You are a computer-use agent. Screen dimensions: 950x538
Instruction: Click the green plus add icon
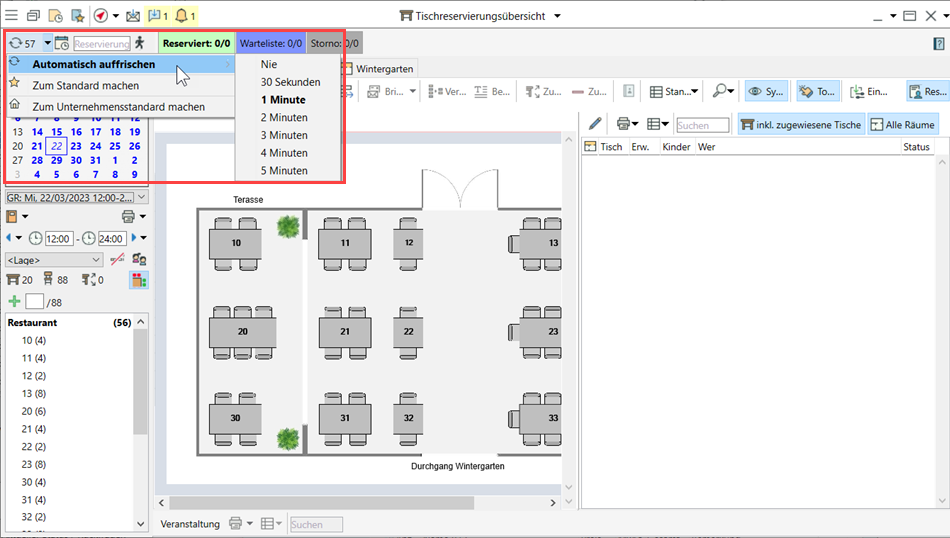(x=14, y=301)
